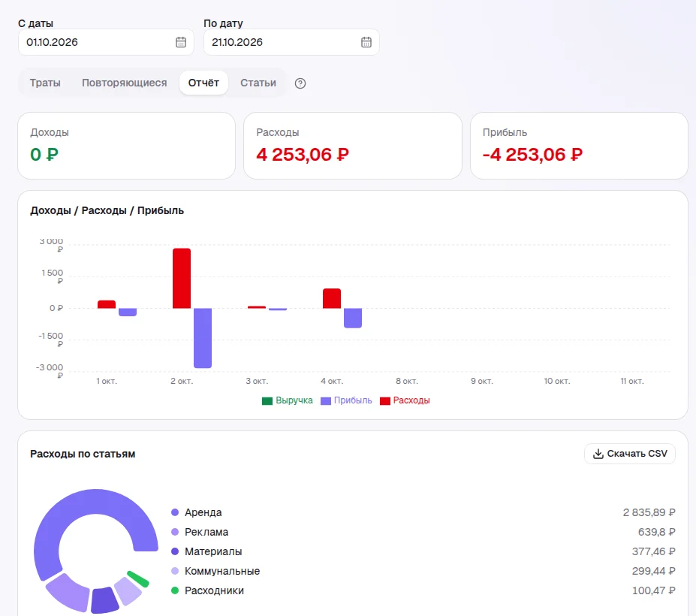Click the red expenses bar for 2 окт.

coord(182,279)
